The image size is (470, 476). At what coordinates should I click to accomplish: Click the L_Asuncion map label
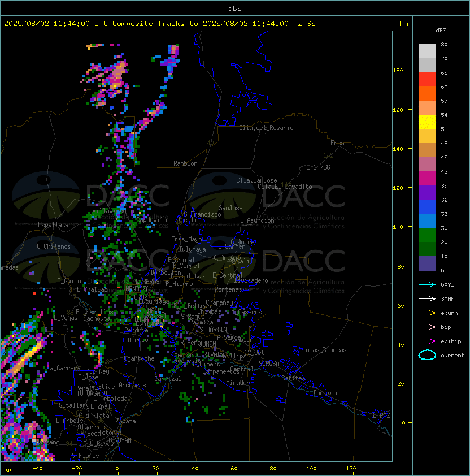click(257, 220)
